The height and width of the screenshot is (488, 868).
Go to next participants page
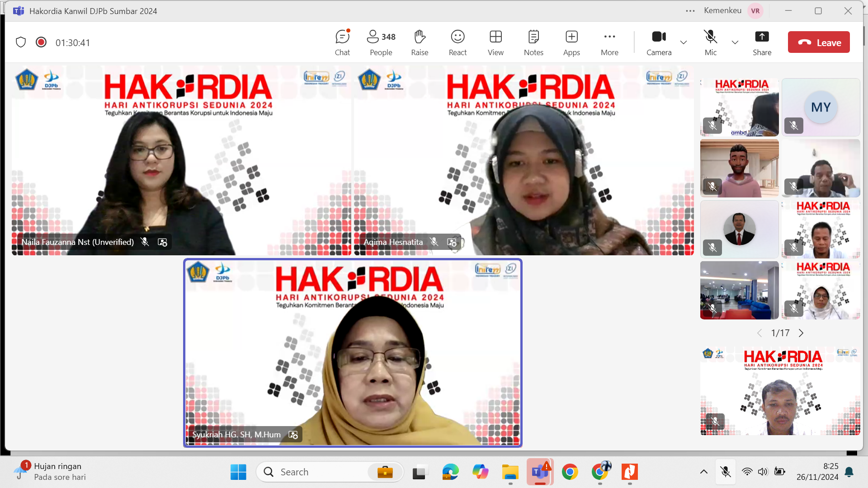(801, 333)
